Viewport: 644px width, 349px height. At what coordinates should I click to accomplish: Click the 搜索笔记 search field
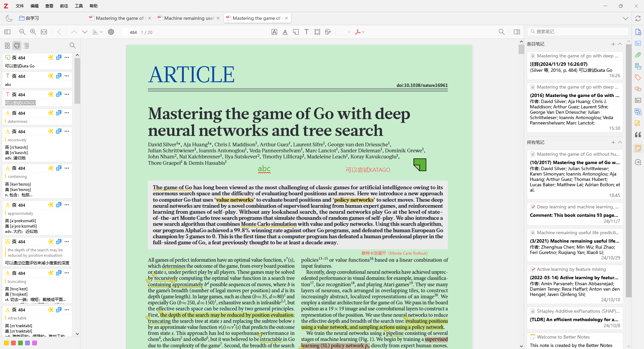click(578, 32)
